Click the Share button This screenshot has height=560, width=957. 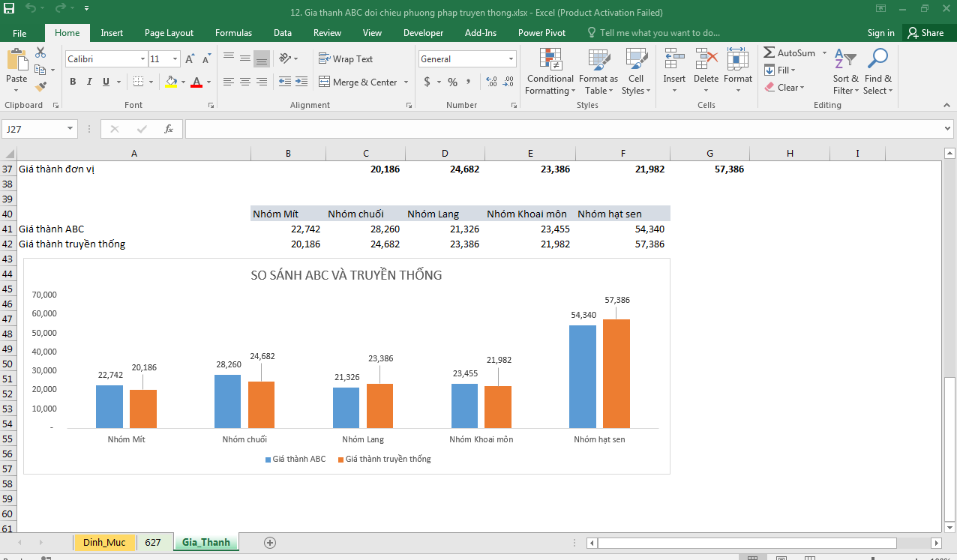pyautogui.click(x=925, y=33)
